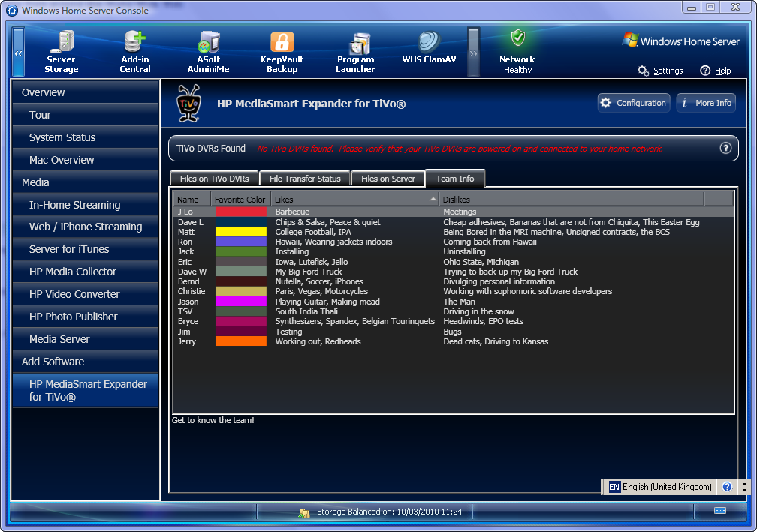This screenshot has height=532, width=757.
Task: Select Add Software in sidebar
Action: click(x=86, y=362)
